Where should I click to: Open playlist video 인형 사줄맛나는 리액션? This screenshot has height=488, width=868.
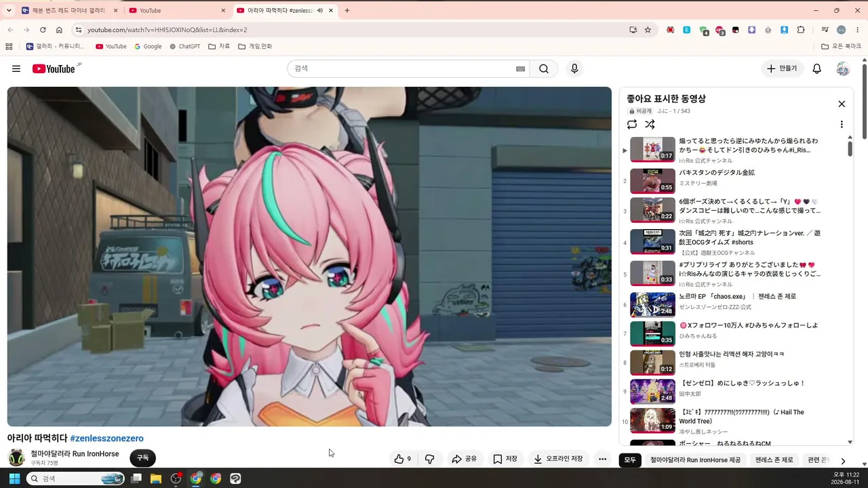click(732, 354)
